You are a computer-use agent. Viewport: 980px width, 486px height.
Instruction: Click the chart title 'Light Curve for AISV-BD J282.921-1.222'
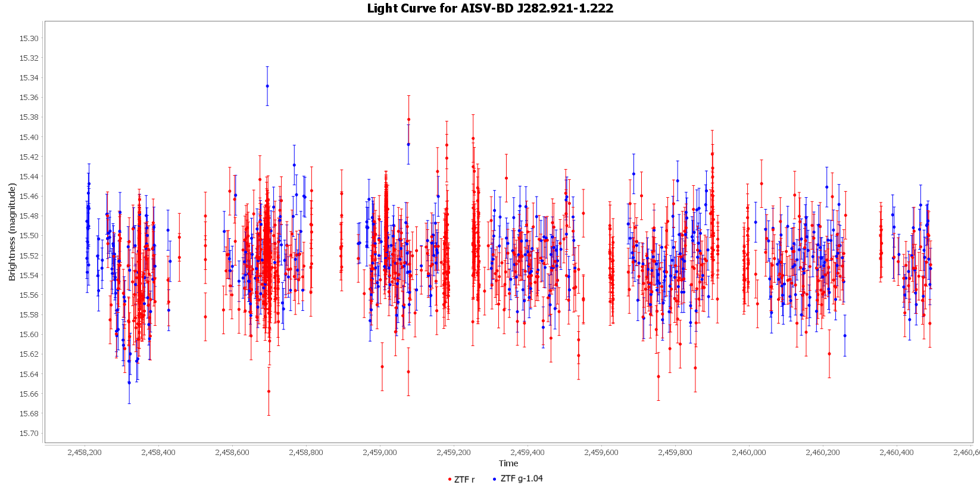490,8
